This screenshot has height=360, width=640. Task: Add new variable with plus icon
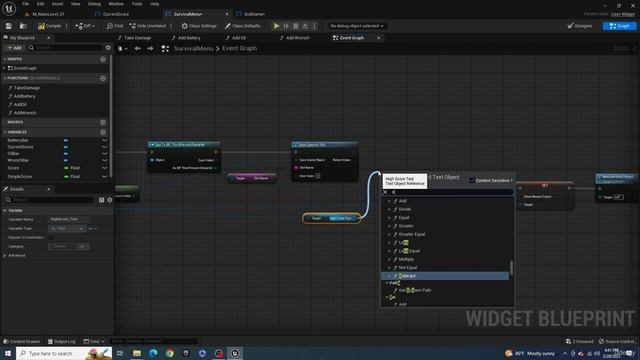click(103, 132)
